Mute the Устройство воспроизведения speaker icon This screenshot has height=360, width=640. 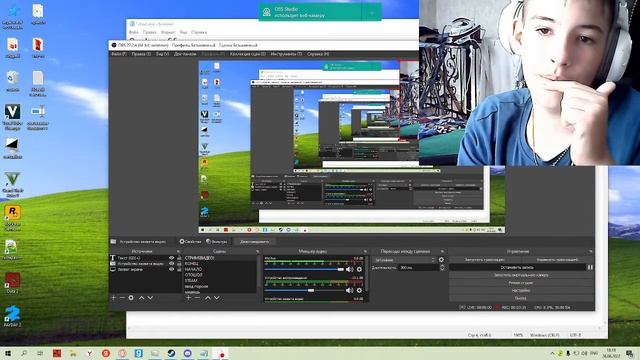point(349,290)
